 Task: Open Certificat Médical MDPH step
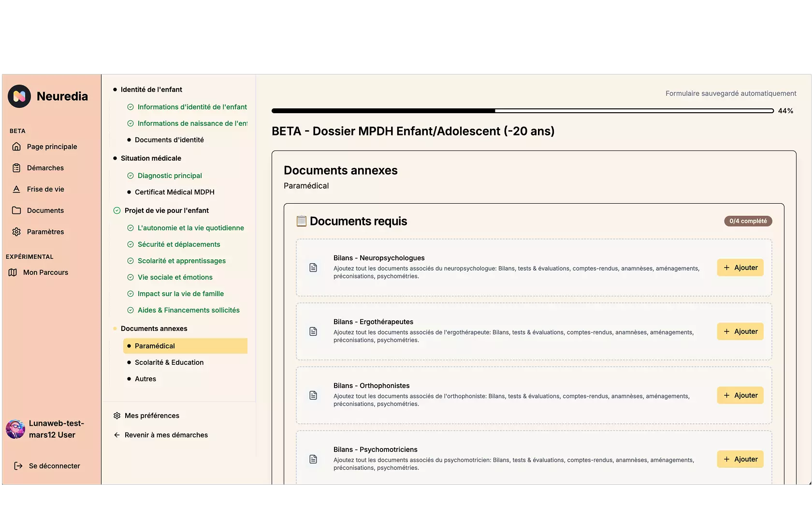174,192
